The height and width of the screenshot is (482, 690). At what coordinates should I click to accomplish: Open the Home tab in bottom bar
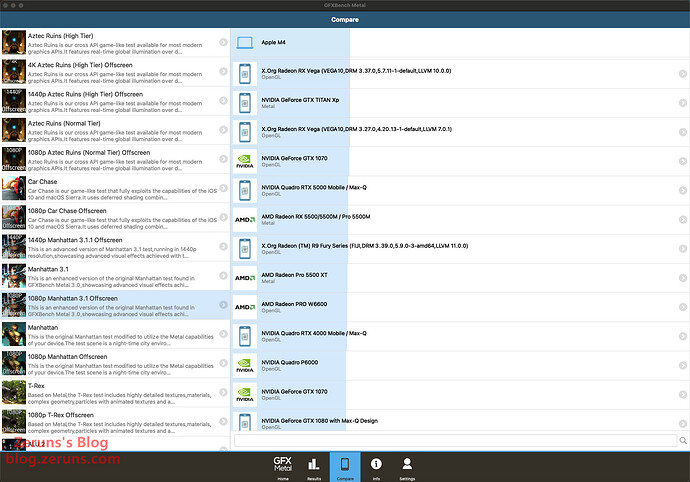pos(283,466)
